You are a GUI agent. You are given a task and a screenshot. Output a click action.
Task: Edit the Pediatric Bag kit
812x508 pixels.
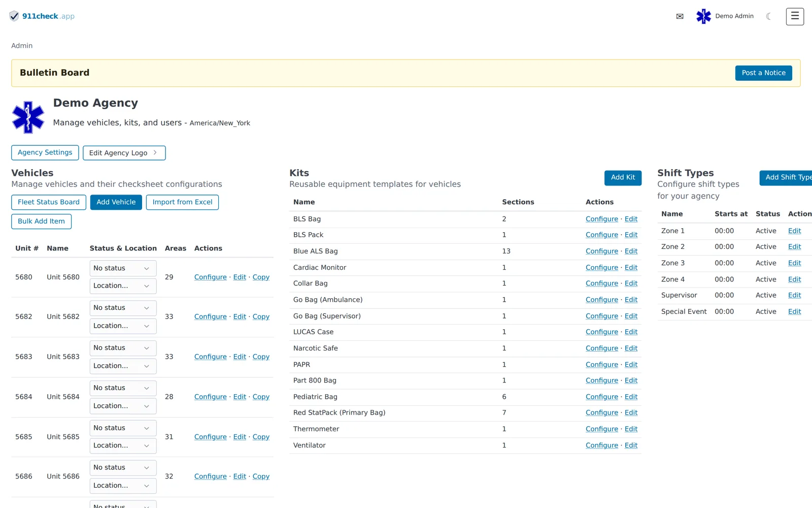631,397
